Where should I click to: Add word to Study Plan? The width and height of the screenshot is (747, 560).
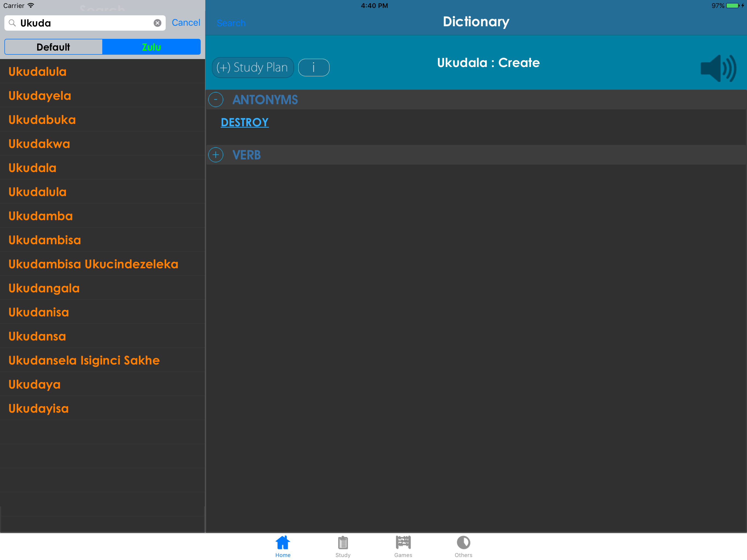[253, 68]
